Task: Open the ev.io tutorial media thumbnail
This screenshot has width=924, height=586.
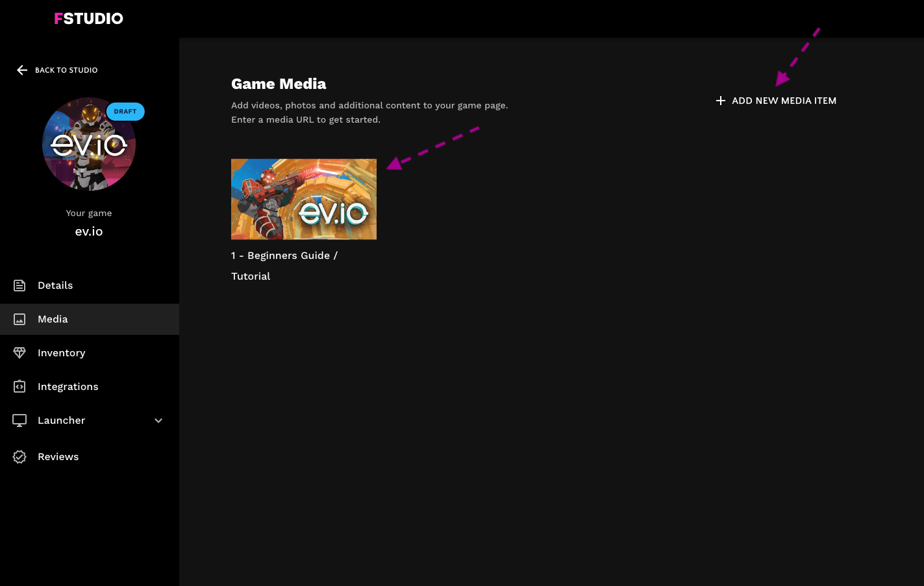Action: point(304,199)
